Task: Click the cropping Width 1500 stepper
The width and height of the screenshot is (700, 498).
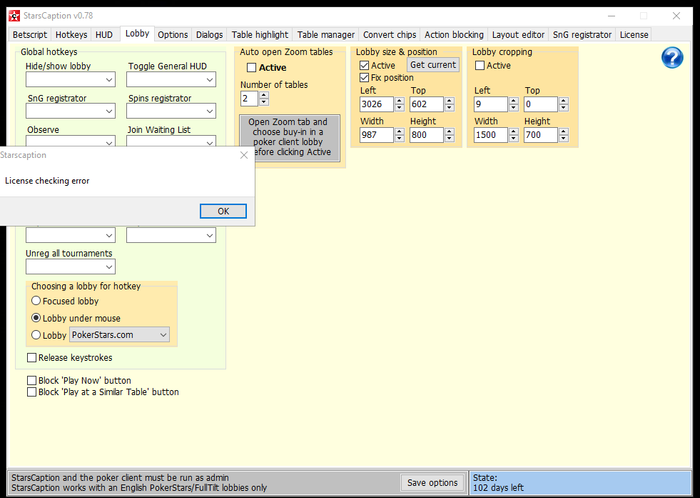Action: click(514, 135)
